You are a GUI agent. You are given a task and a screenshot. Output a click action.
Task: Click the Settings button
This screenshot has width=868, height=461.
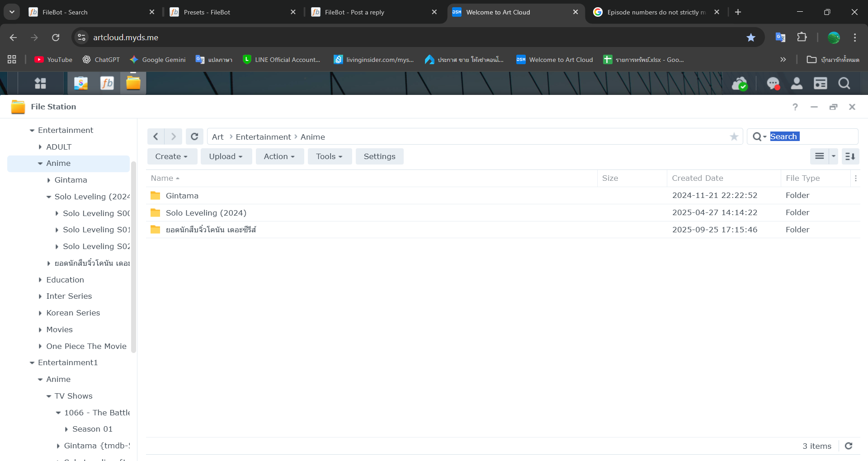[379, 156]
